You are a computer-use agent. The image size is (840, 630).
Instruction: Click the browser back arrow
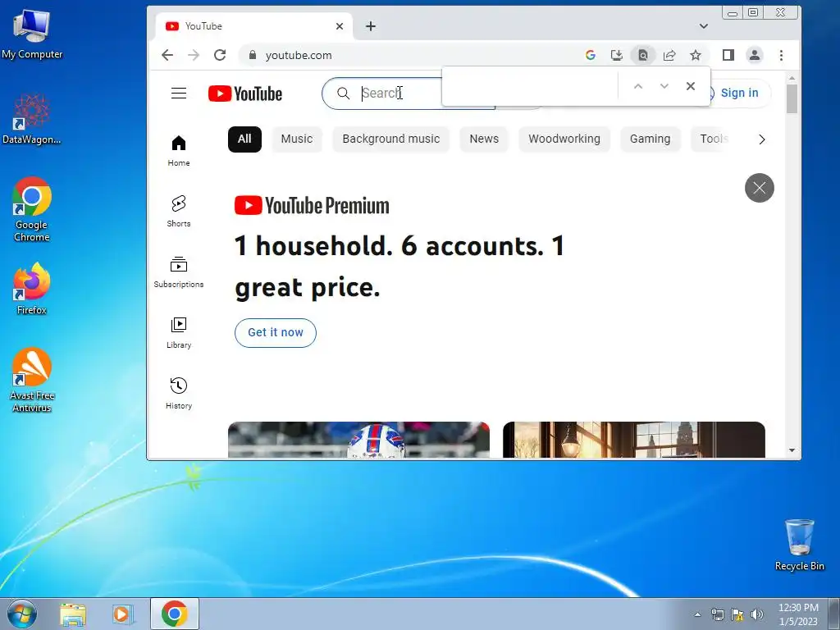pos(167,55)
